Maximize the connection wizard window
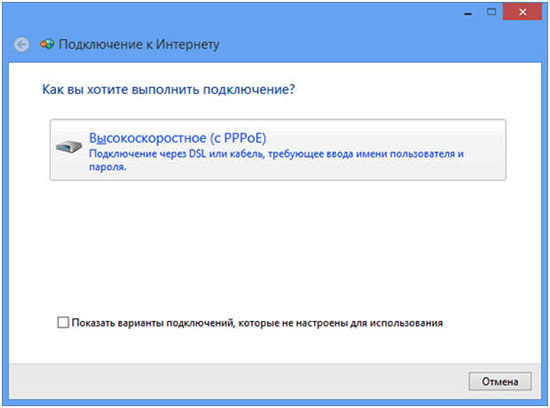This screenshot has width=550, height=408. click(491, 12)
